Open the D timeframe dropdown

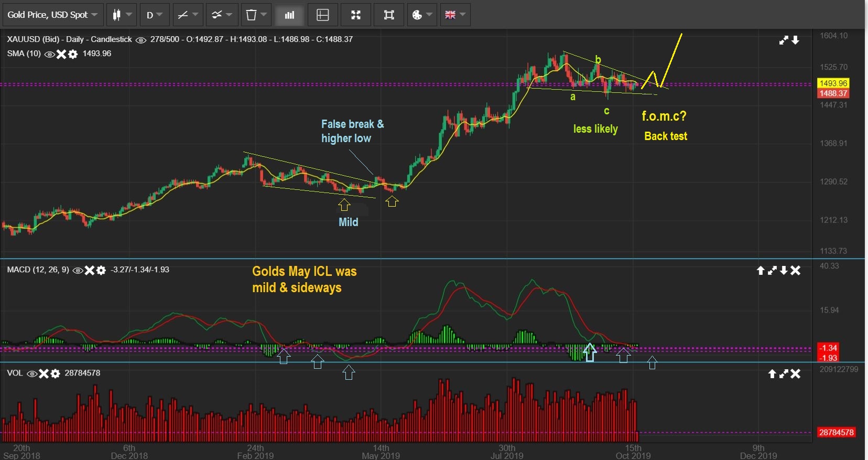pyautogui.click(x=154, y=15)
